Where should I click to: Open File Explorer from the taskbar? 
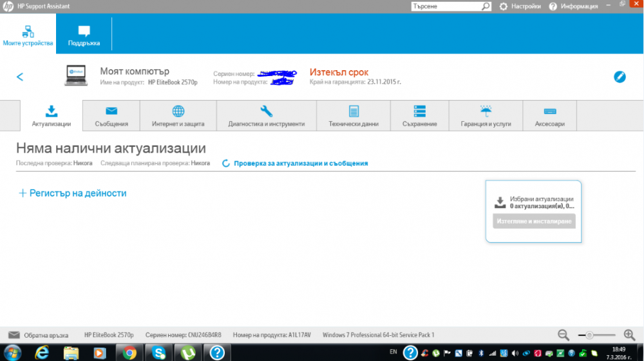click(x=71, y=353)
